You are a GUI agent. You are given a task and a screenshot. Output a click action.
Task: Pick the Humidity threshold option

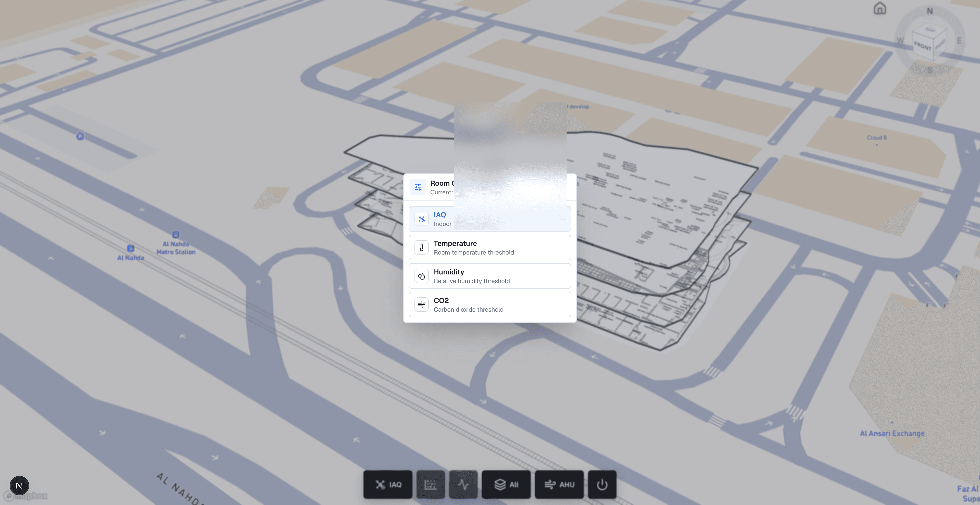point(490,276)
